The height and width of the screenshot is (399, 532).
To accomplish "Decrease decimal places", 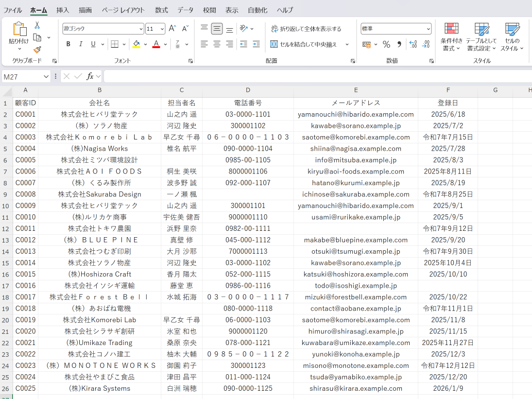I will (426, 44).
